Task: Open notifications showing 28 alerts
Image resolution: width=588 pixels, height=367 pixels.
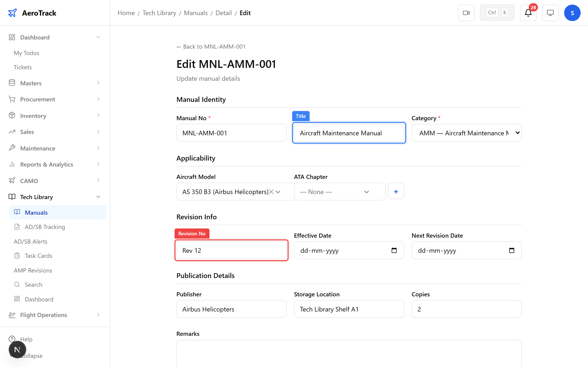Action: [528, 13]
